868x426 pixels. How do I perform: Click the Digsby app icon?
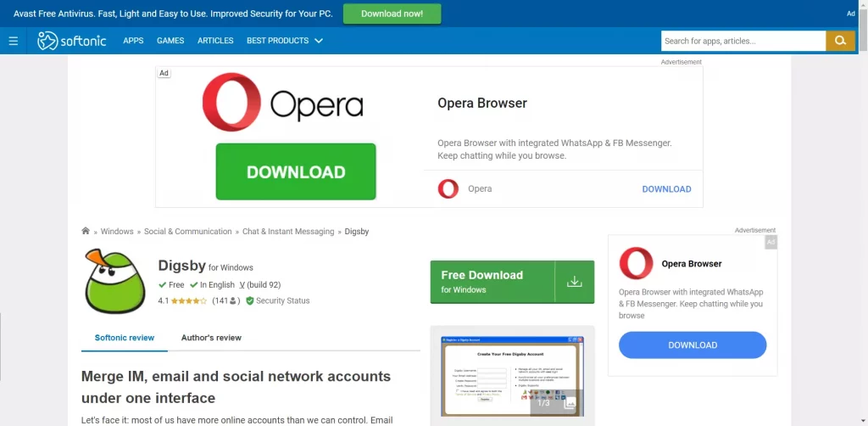click(x=114, y=282)
